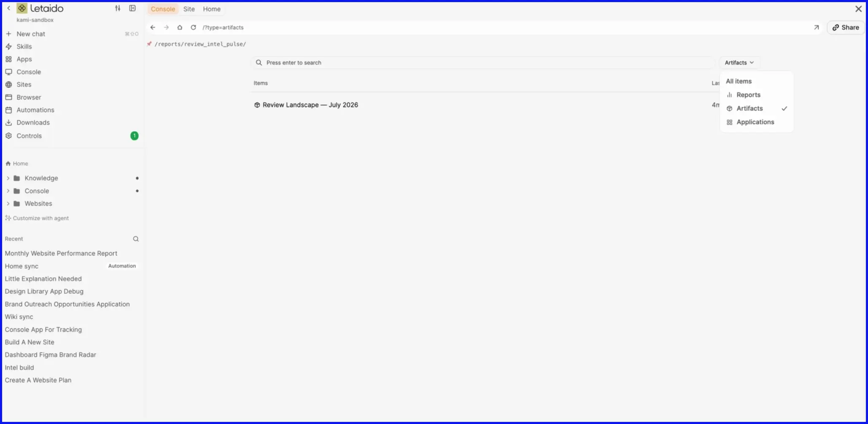Click the sidebar layout toggle icon
Viewport: 868px width, 424px height.
coord(132,8)
